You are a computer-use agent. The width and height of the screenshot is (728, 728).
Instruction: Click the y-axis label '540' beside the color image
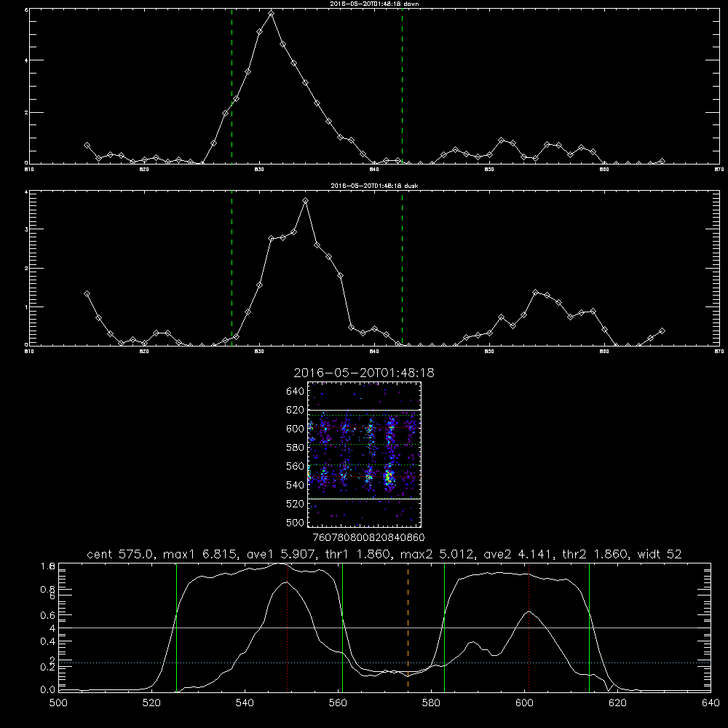coord(296,485)
